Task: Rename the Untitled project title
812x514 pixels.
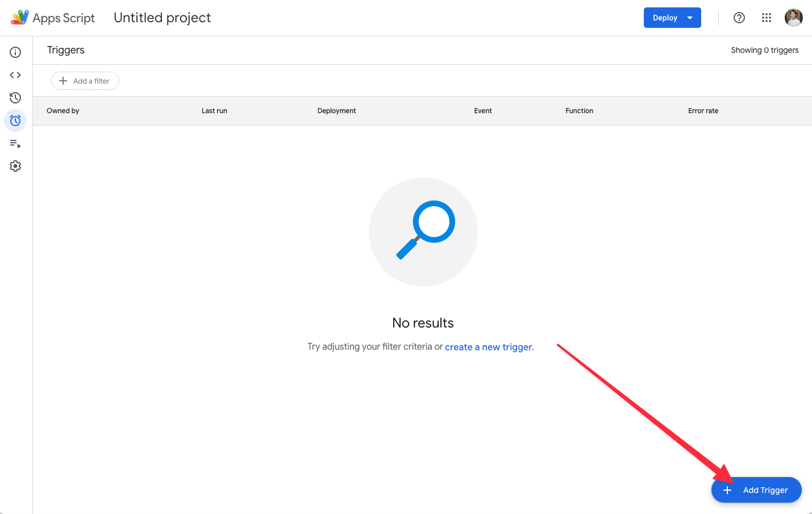Action: tap(162, 18)
